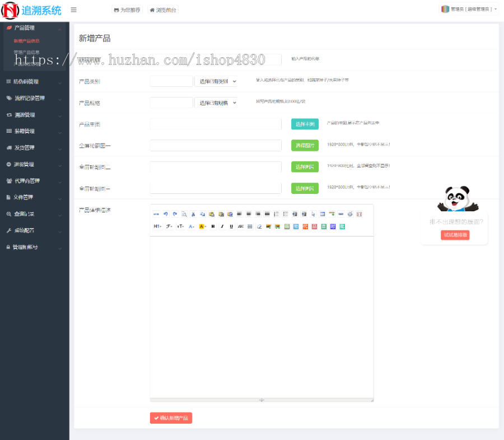Click the eraser clear formatting icon
Viewport: 504px width, 440px height.
point(259,226)
